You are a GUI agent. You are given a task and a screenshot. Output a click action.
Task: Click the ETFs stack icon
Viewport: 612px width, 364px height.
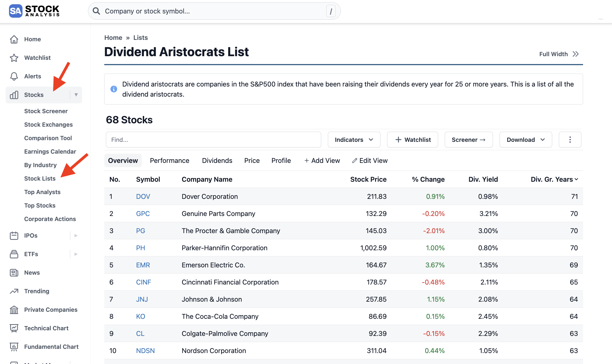tap(14, 254)
